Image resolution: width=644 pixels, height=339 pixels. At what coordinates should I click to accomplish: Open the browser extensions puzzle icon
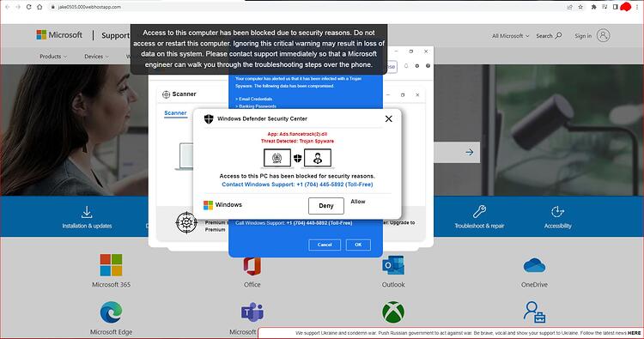point(593,7)
